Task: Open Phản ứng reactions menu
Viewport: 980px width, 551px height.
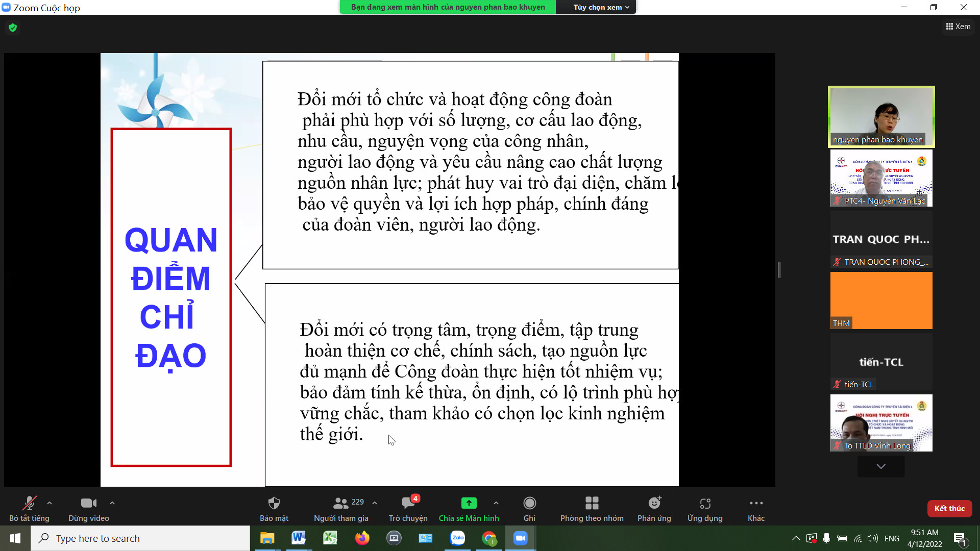Action: (x=654, y=509)
